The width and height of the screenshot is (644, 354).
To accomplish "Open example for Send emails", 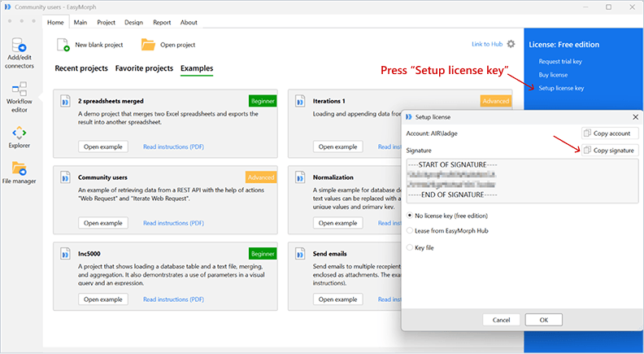I will (338, 299).
